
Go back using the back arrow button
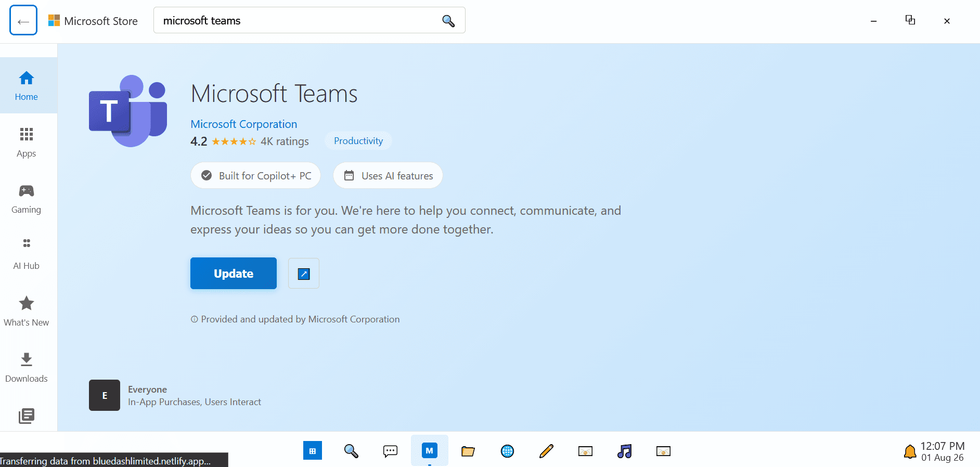pyautogui.click(x=23, y=20)
